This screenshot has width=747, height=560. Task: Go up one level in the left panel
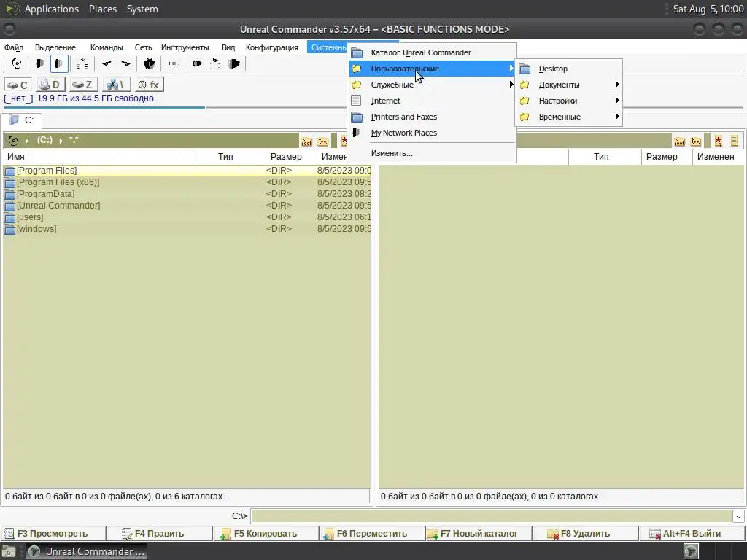tap(323, 141)
